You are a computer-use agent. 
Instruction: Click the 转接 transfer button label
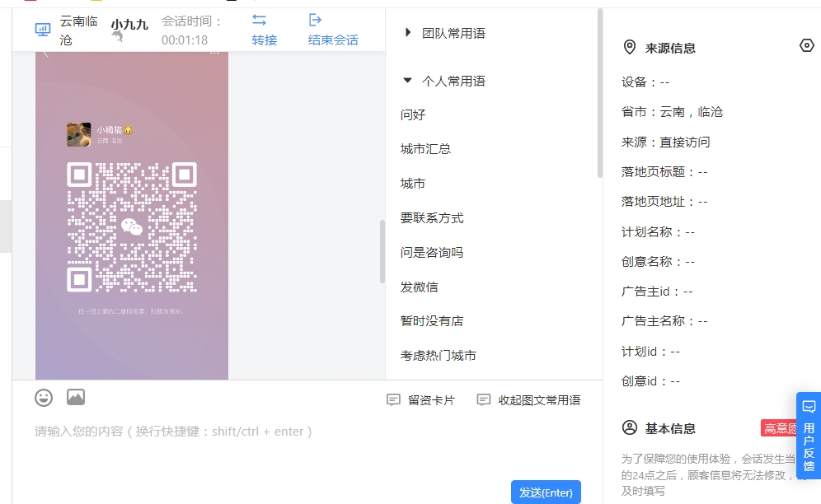coord(265,40)
